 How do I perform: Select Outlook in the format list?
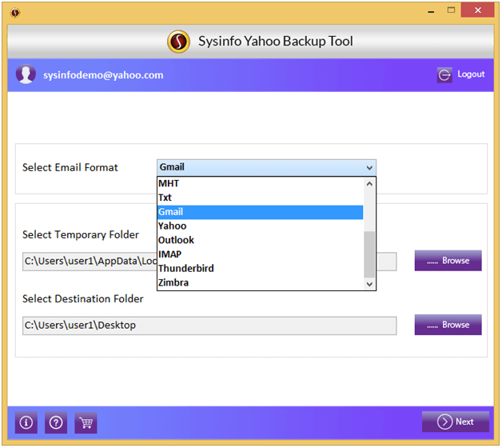point(261,240)
